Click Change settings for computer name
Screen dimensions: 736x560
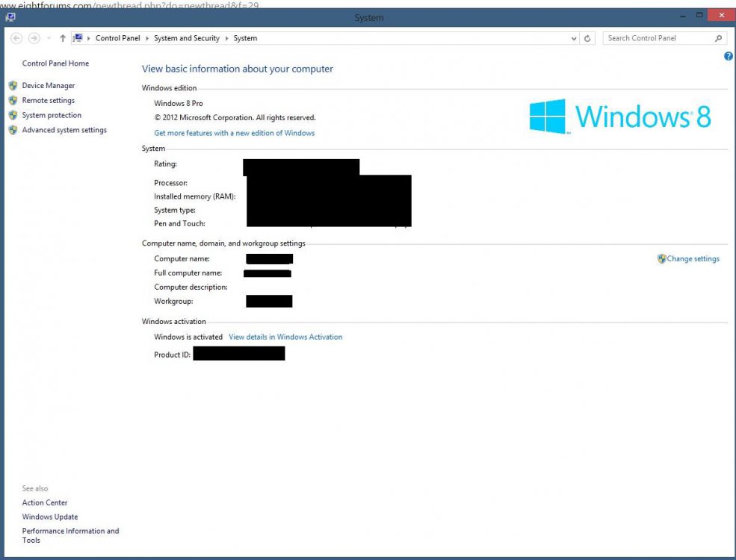693,259
